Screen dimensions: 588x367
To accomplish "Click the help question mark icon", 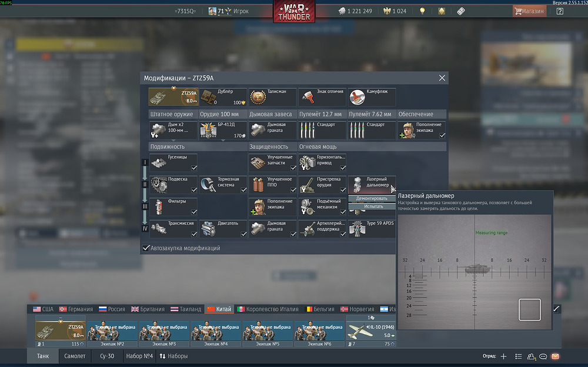I will [560, 11].
